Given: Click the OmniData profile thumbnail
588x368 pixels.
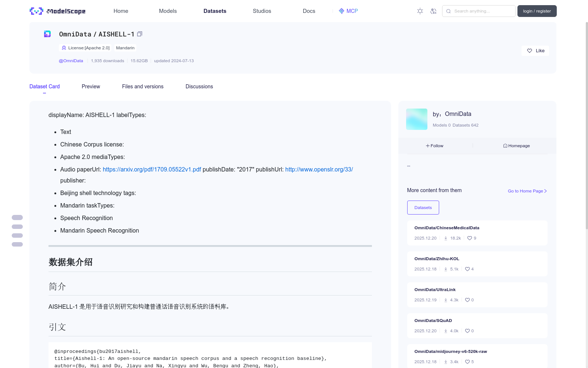Looking at the screenshot, I should 416,119.
